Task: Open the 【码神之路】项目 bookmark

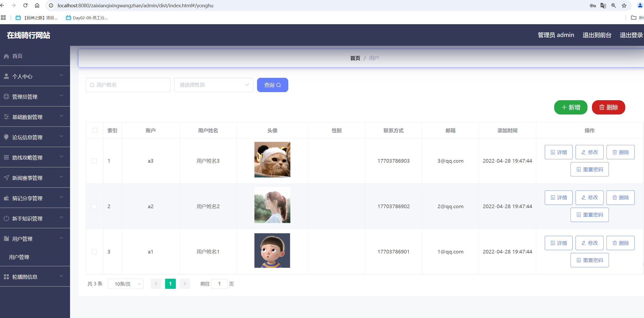Action: pos(36,18)
